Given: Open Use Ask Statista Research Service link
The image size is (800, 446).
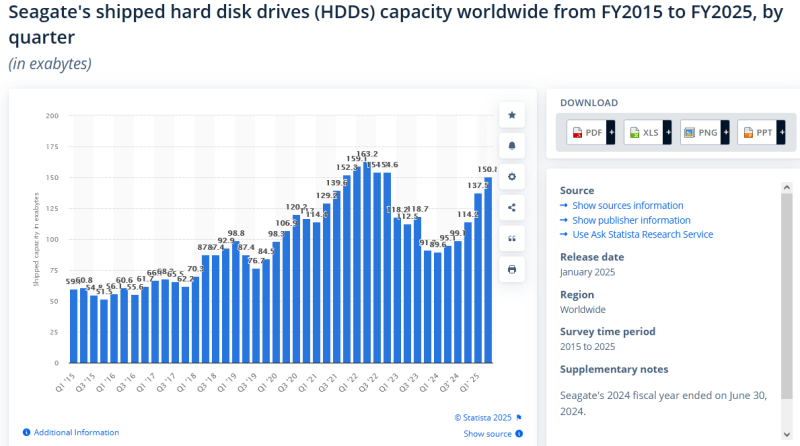Looking at the screenshot, I should tap(642, 234).
